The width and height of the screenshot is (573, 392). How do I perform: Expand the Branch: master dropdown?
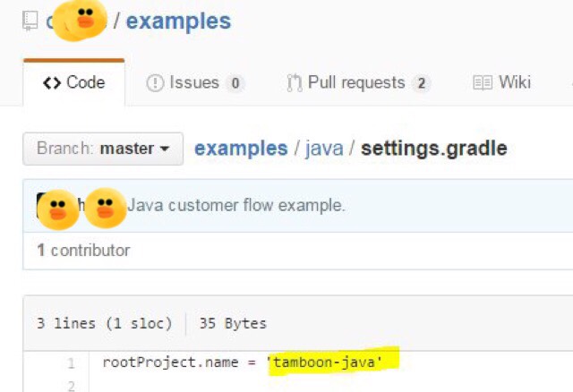103,149
